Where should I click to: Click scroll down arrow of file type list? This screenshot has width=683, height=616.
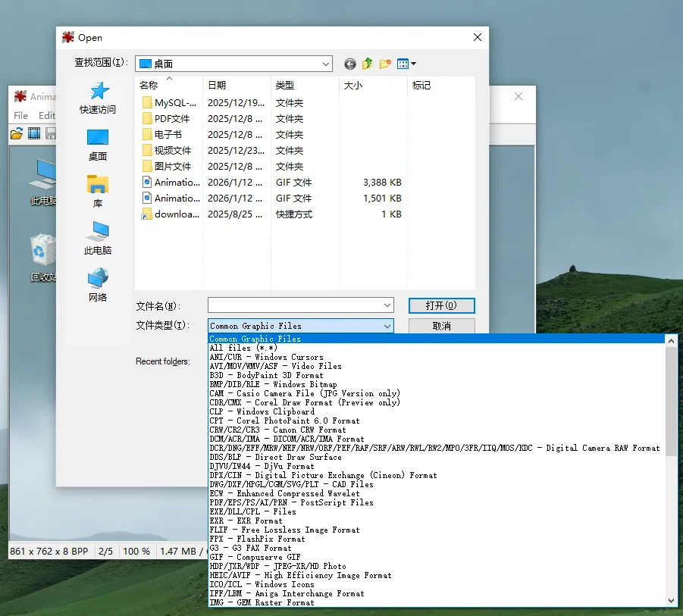(x=671, y=601)
